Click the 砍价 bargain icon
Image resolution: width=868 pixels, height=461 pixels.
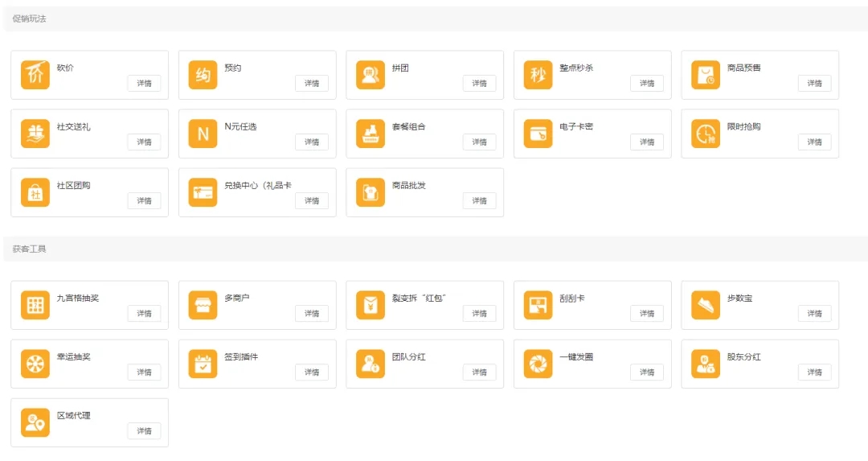coord(35,75)
